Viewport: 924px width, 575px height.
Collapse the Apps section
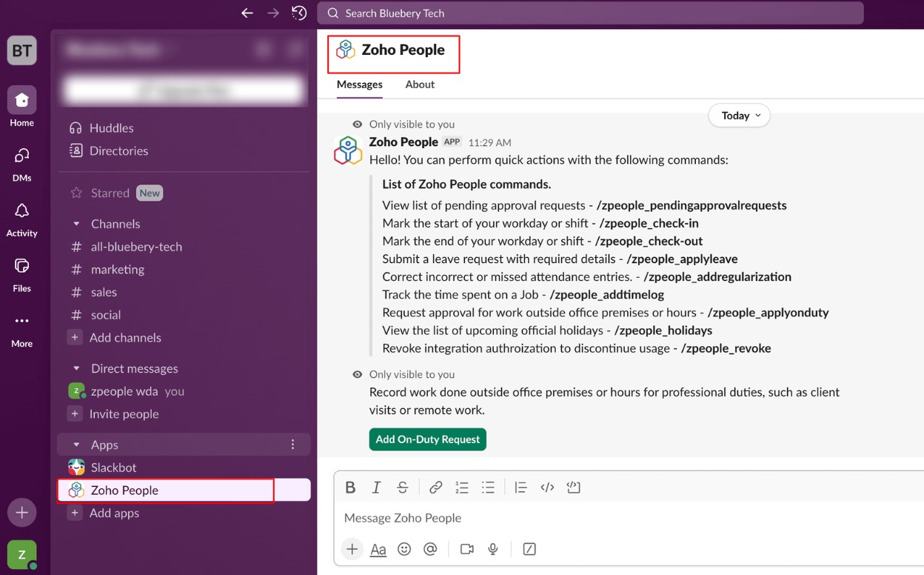point(76,445)
